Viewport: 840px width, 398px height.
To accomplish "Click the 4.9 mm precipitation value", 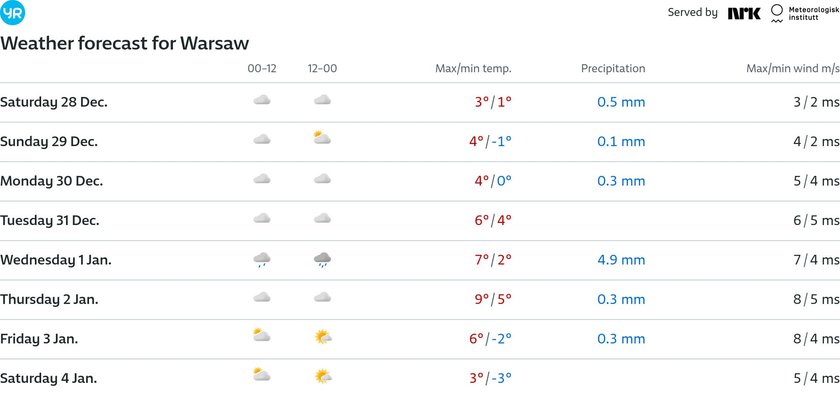I will (621, 260).
